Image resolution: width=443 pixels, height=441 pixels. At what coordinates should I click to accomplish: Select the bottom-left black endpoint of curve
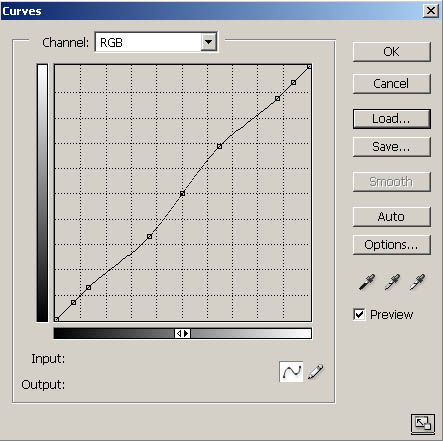57,319
